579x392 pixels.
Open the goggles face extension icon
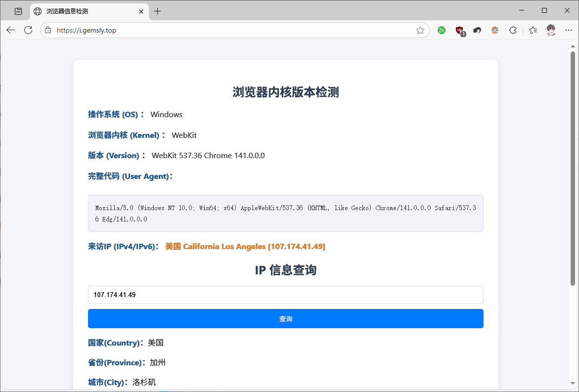pyautogui.click(x=495, y=30)
